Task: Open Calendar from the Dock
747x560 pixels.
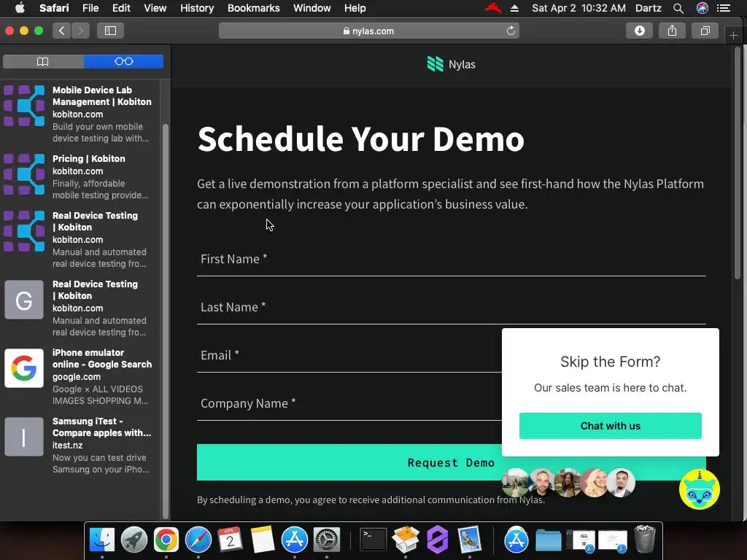Action: pyautogui.click(x=230, y=540)
